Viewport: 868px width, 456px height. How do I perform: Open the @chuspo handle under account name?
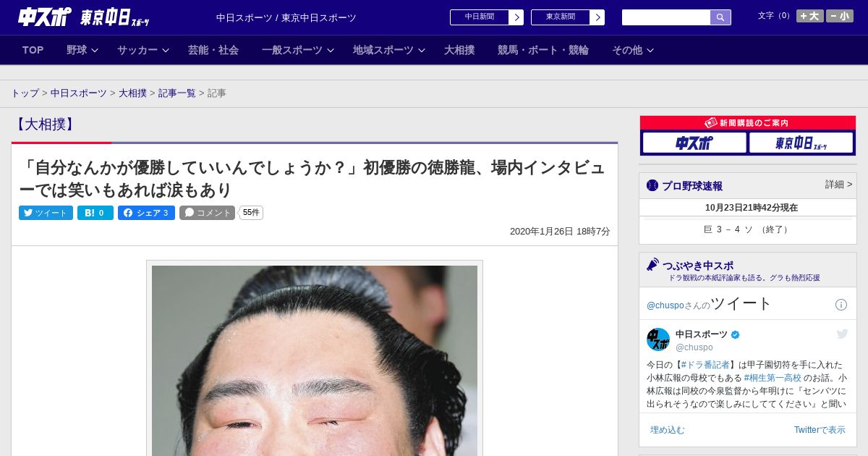coord(694,347)
